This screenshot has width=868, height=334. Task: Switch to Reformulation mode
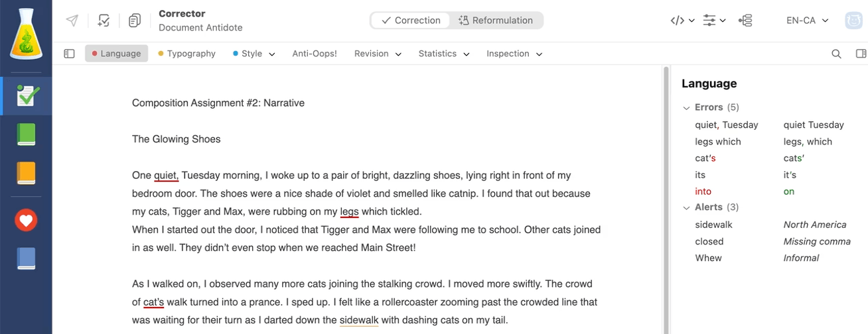coord(496,21)
